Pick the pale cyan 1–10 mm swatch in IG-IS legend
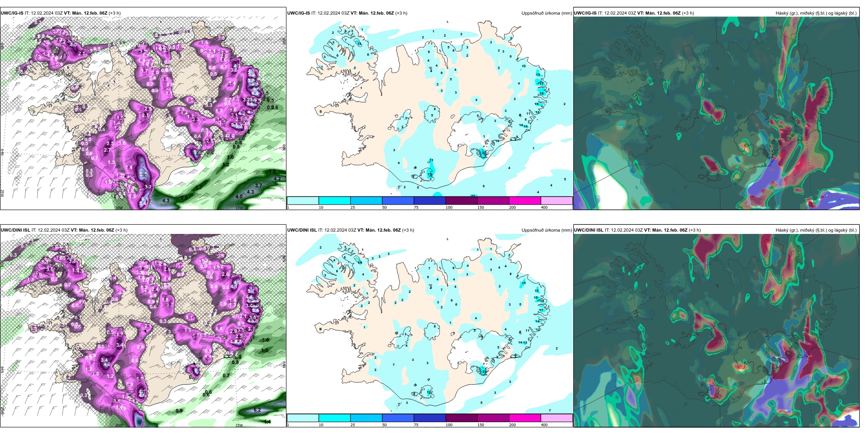Image resolution: width=868 pixels, height=434 pixels. (x=303, y=201)
